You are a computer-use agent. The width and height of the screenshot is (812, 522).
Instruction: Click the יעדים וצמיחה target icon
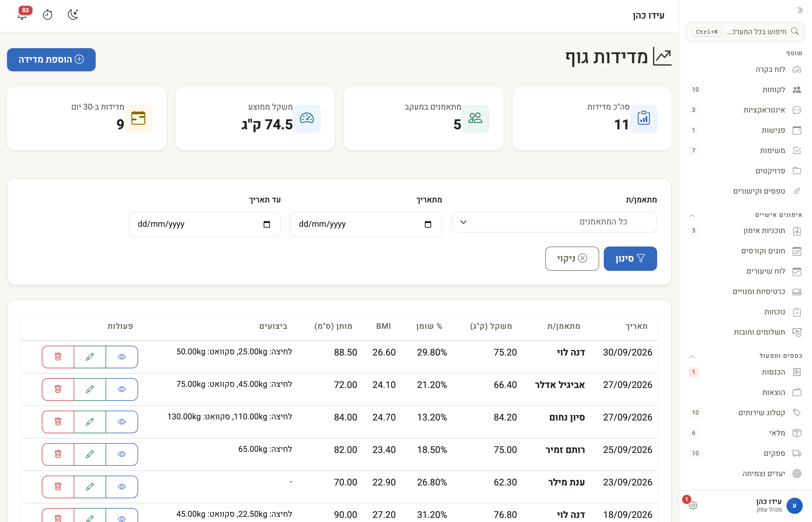pos(797,474)
